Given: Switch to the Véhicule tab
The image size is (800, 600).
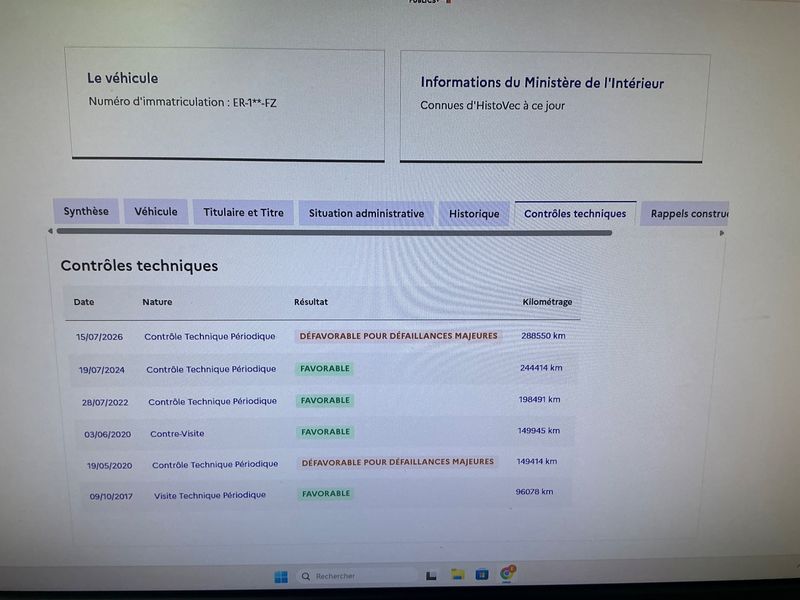Looking at the screenshot, I should 156,212.
